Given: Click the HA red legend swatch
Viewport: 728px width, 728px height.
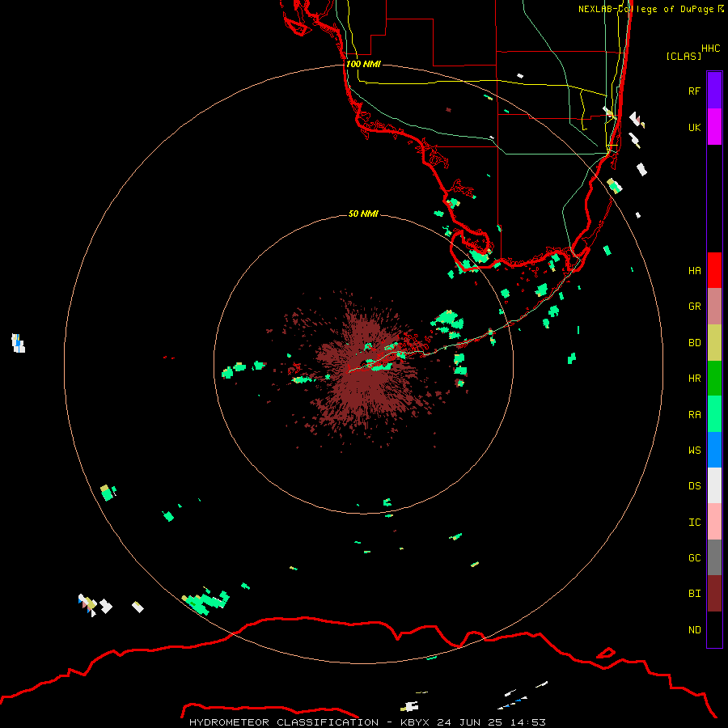Looking at the screenshot, I should coord(714,270).
